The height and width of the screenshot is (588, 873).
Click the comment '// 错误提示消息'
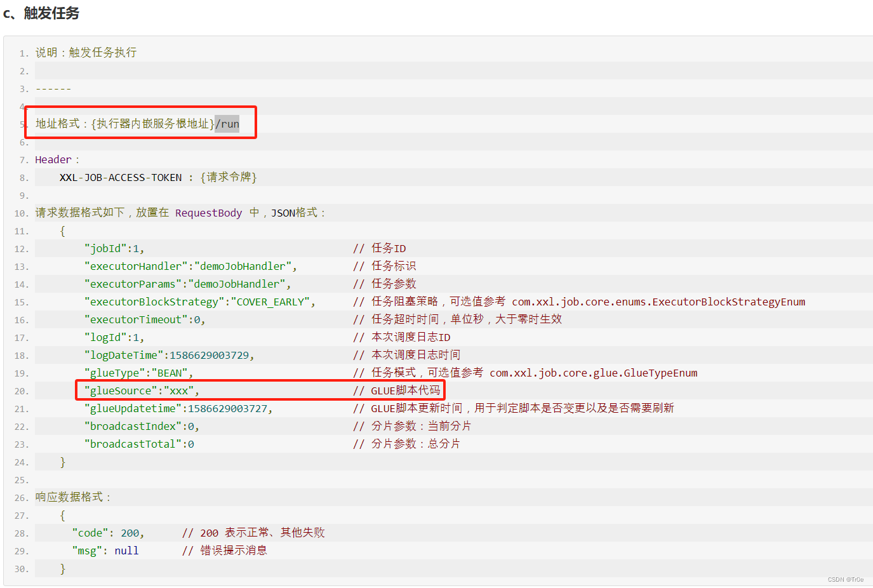point(225,551)
